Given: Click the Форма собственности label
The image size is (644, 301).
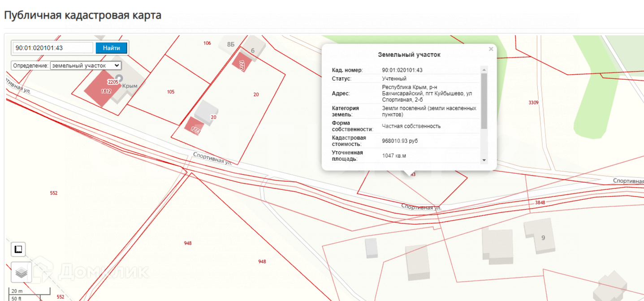Looking at the screenshot, I should click(x=353, y=126).
